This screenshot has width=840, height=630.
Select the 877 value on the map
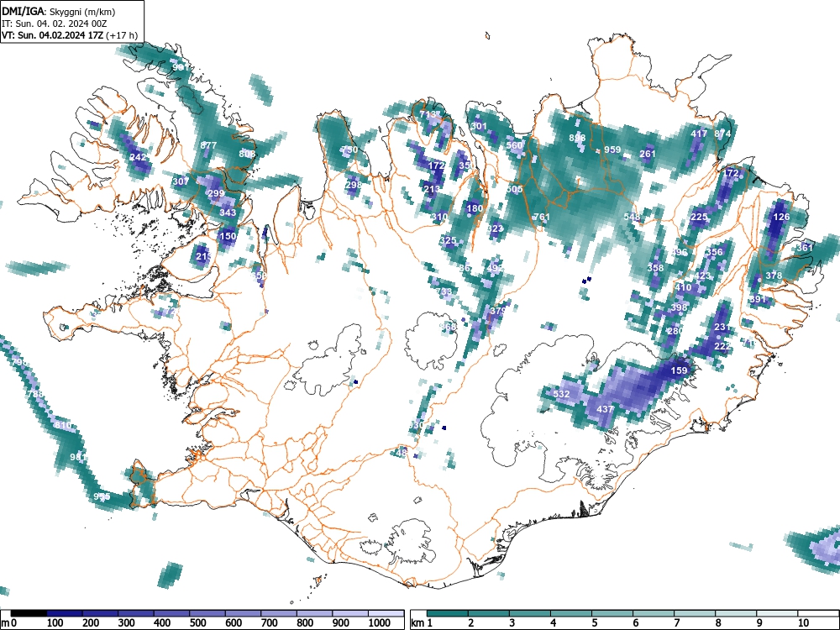pyautogui.click(x=208, y=145)
